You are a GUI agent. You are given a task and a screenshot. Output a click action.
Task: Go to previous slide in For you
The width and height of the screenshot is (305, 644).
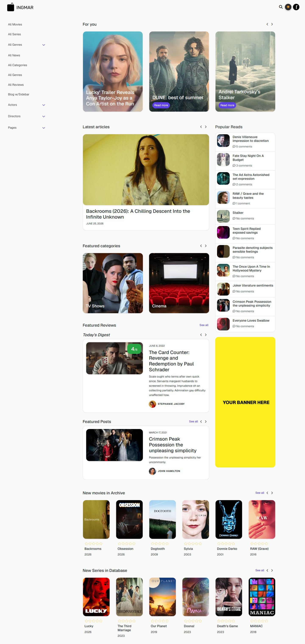(x=267, y=24)
